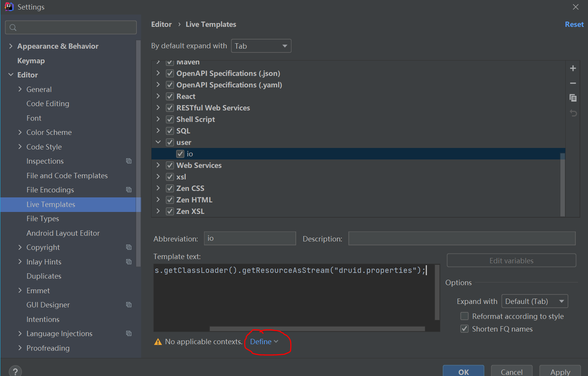
Task: Collapse the user template group
Action: point(158,142)
